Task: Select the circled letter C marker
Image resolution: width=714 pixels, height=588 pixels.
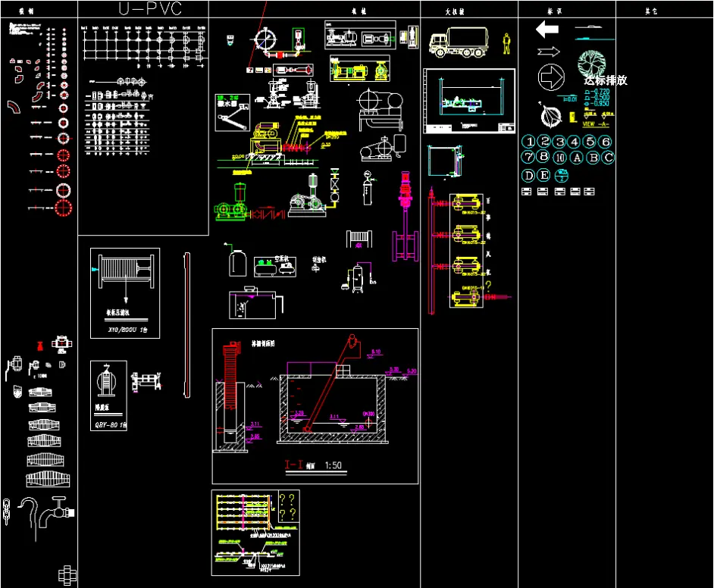Action: point(609,158)
